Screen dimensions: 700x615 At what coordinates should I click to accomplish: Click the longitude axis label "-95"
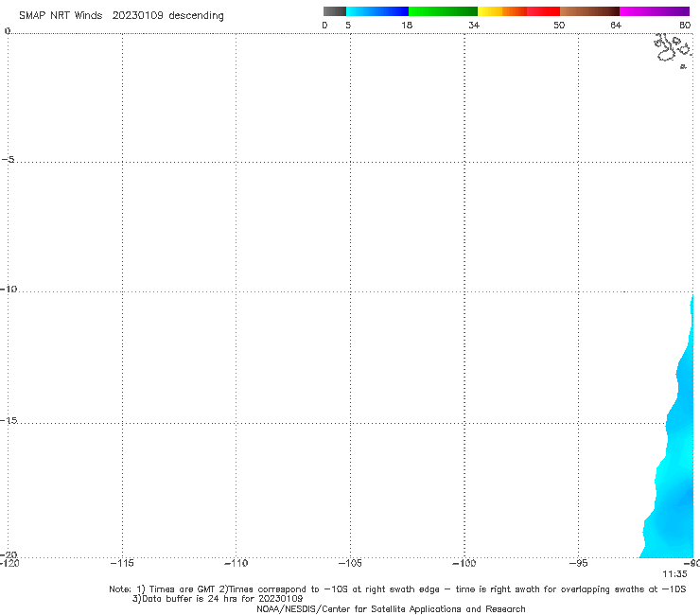(x=579, y=563)
